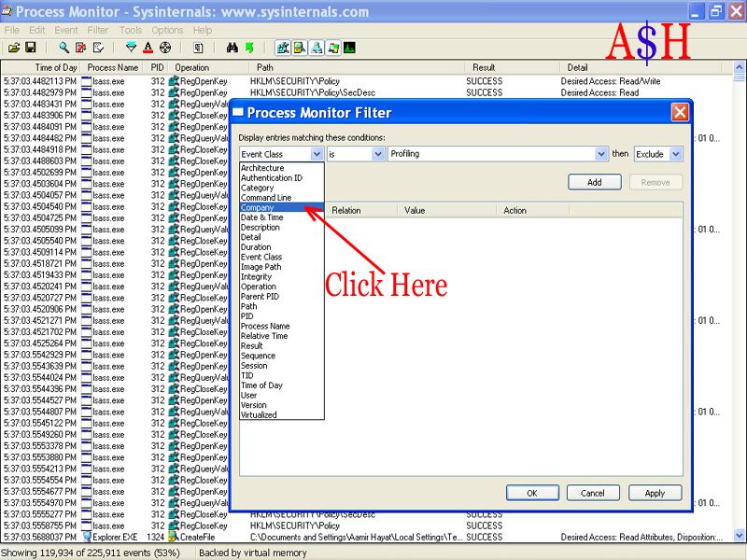Open the Tools menu
Image resolution: width=747 pixels, height=560 pixels.
pyautogui.click(x=130, y=30)
